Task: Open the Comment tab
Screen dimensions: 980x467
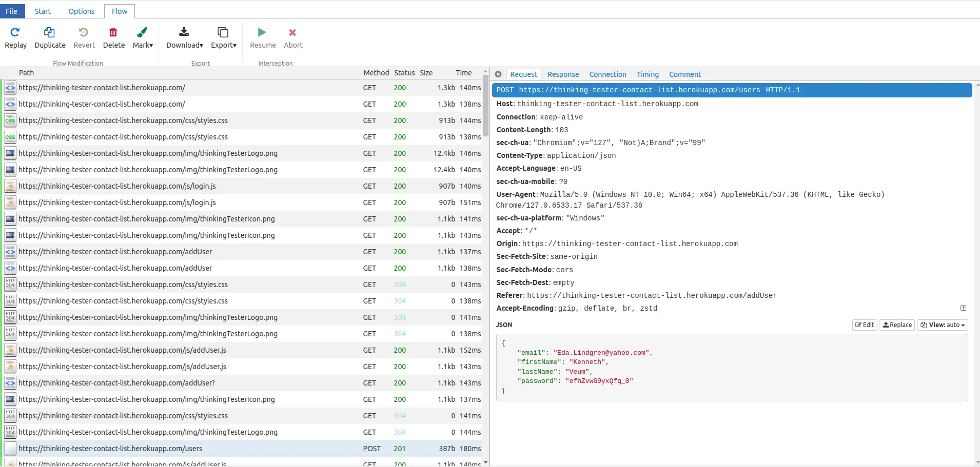Action: 685,74
